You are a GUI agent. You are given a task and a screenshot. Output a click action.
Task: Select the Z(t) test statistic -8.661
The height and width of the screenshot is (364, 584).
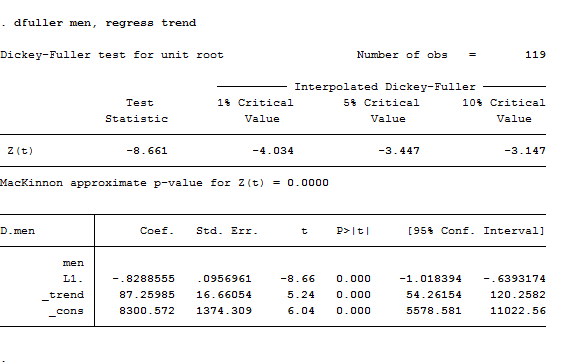(x=147, y=151)
